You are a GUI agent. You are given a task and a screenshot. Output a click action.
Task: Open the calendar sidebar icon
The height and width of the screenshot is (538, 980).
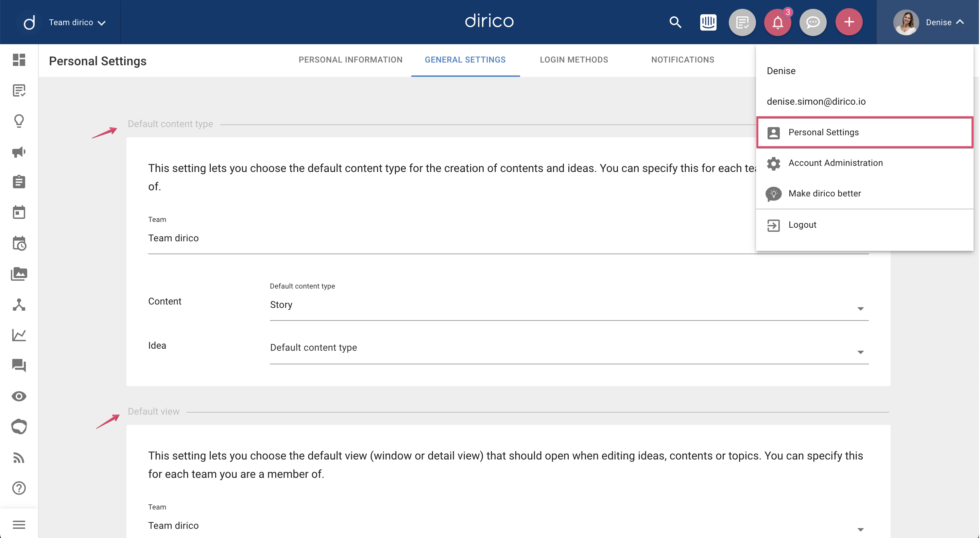click(19, 212)
